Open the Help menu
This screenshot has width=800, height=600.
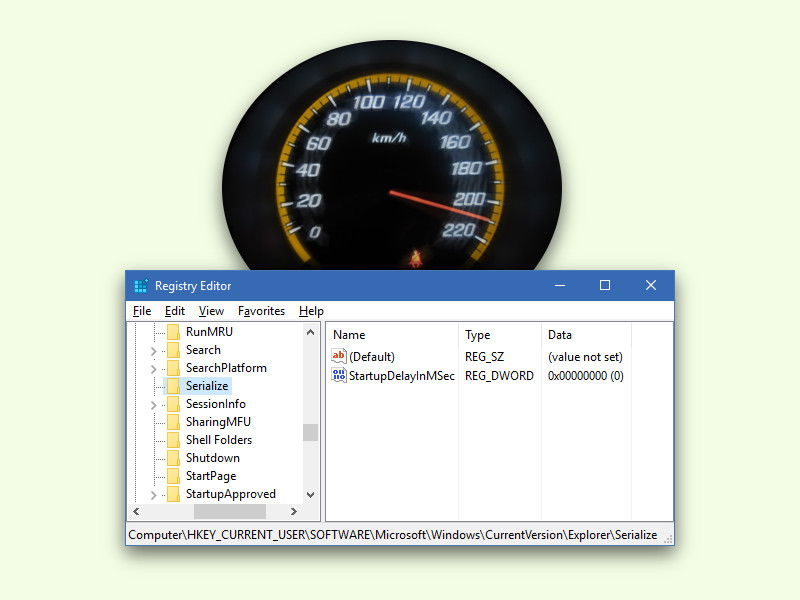[x=311, y=311]
